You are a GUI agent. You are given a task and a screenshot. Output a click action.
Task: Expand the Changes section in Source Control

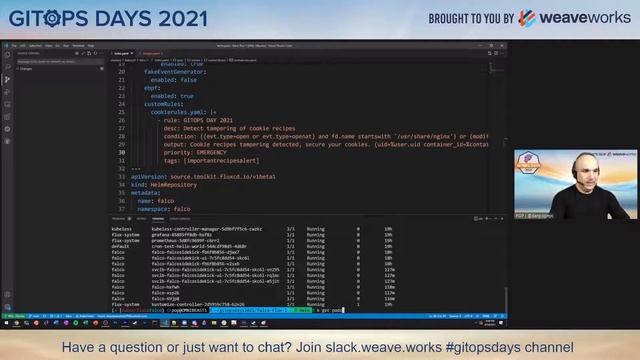click(x=60, y=69)
